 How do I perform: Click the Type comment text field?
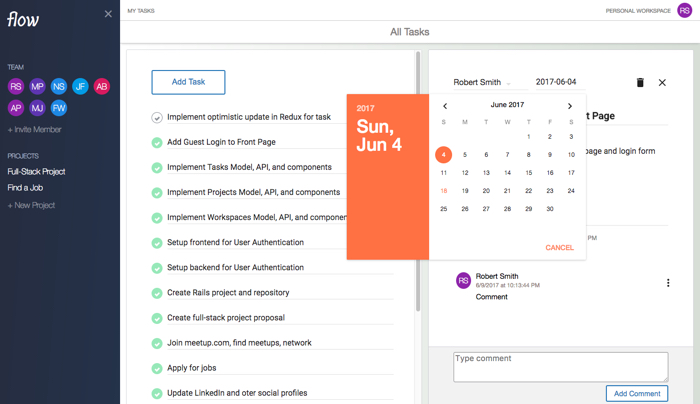coord(560,366)
